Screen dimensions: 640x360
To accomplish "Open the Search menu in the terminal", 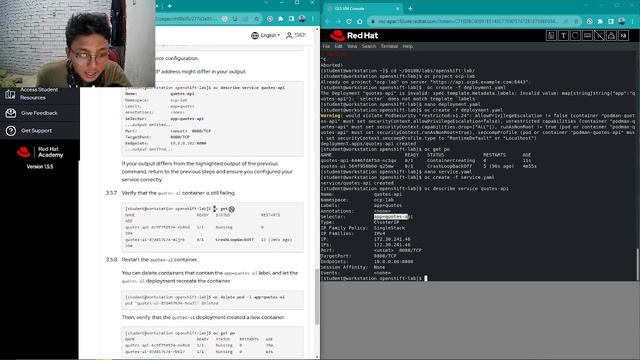I will pos(369,46).
